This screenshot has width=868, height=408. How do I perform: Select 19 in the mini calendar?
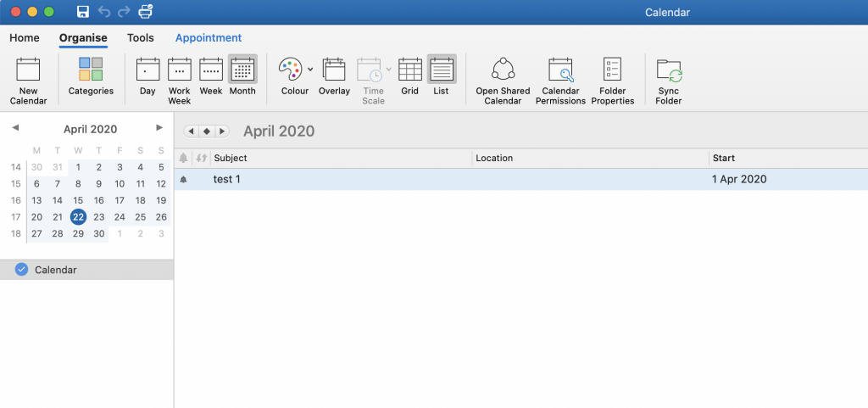coord(161,200)
